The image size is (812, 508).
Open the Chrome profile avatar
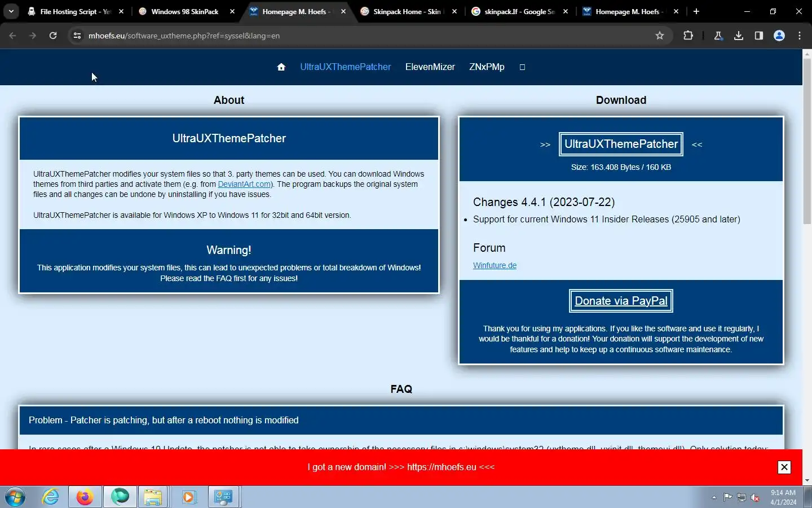779,36
